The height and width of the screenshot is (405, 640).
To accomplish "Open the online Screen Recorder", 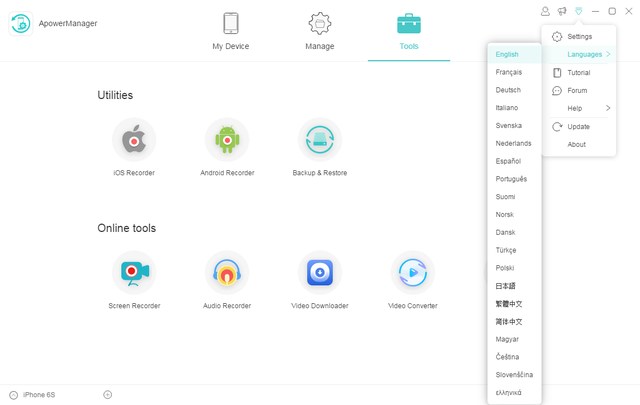I will point(134,273).
